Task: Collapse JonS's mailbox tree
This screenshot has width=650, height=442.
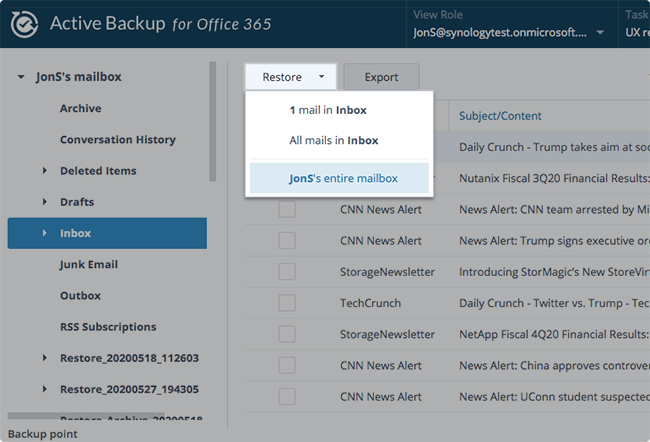Action: pos(21,77)
